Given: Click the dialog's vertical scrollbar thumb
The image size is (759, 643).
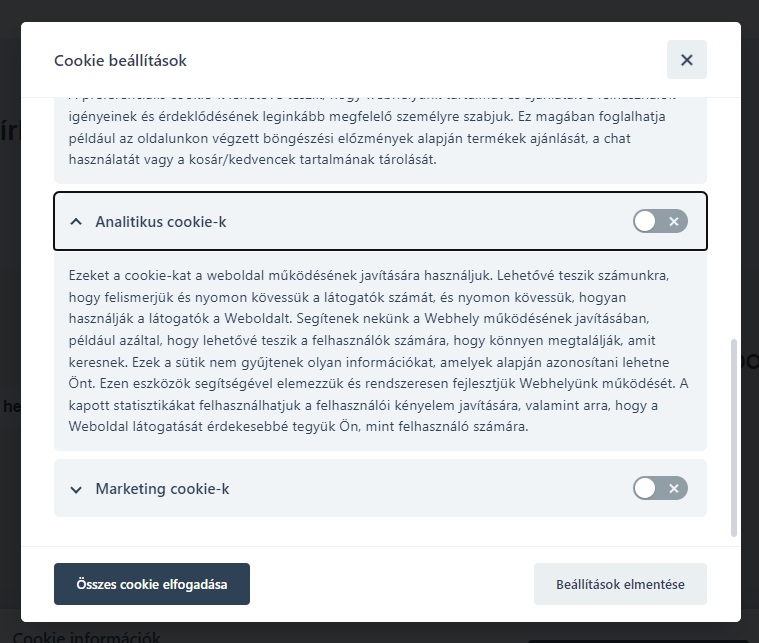Looking at the screenshot, I should click(734, 438).
